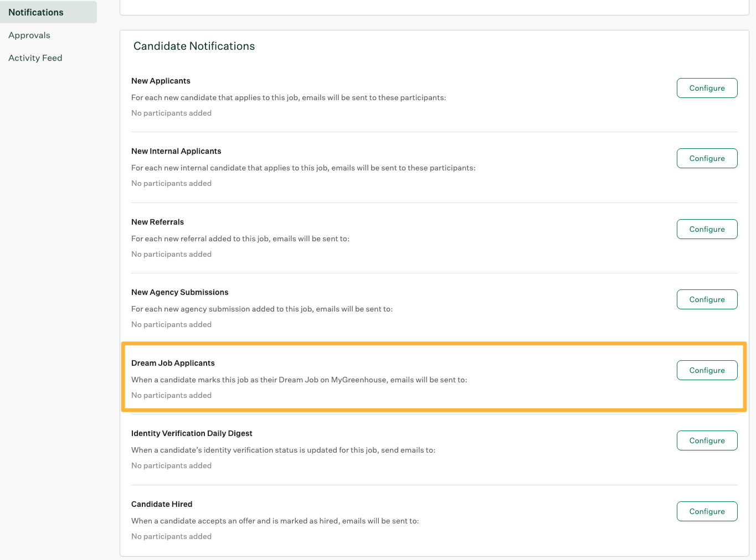Click 'No participants added' under Candidate Hired

click(171, 536)
